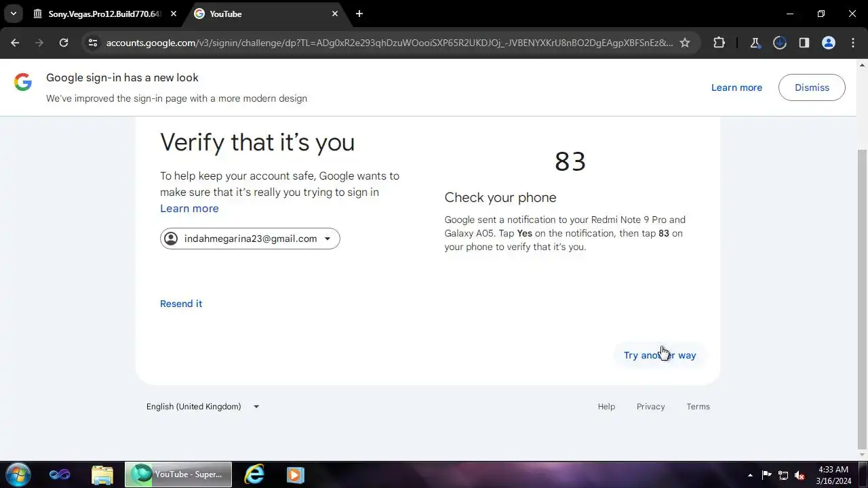
Task: Restore down the browser window
Action: click(821, 14)
